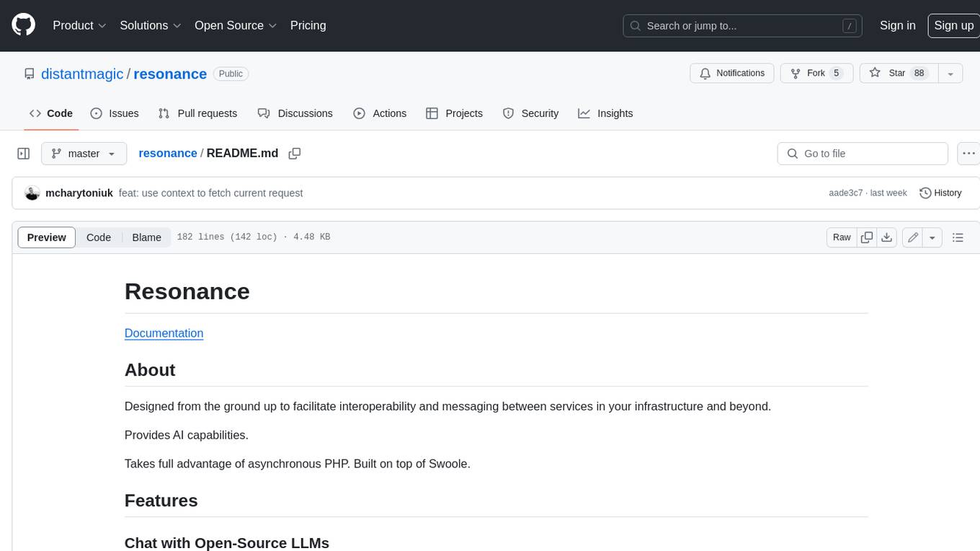This screenshot has width=980, height=551.
Task: Click the Go to file search box
Action: 863,154
